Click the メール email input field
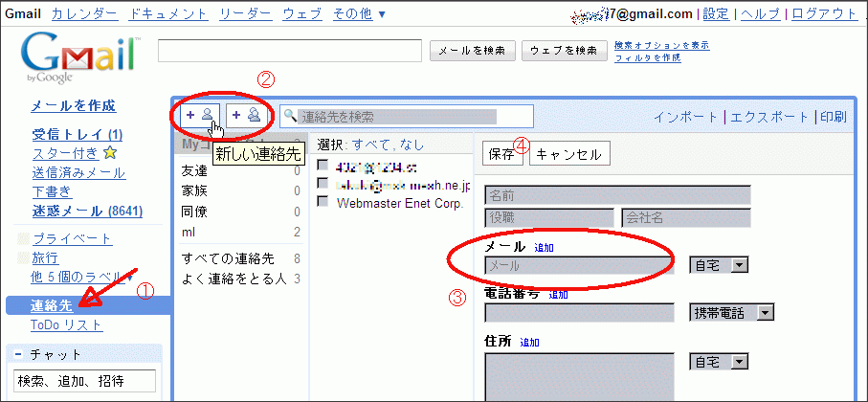 (x=579, y=266)
